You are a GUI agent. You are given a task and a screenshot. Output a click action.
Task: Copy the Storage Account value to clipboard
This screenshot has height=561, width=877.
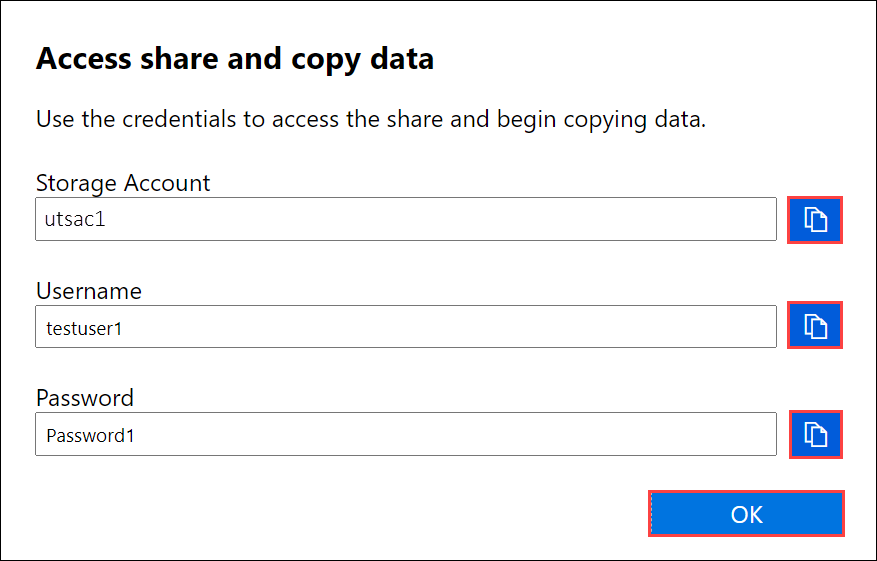(815, 219)
